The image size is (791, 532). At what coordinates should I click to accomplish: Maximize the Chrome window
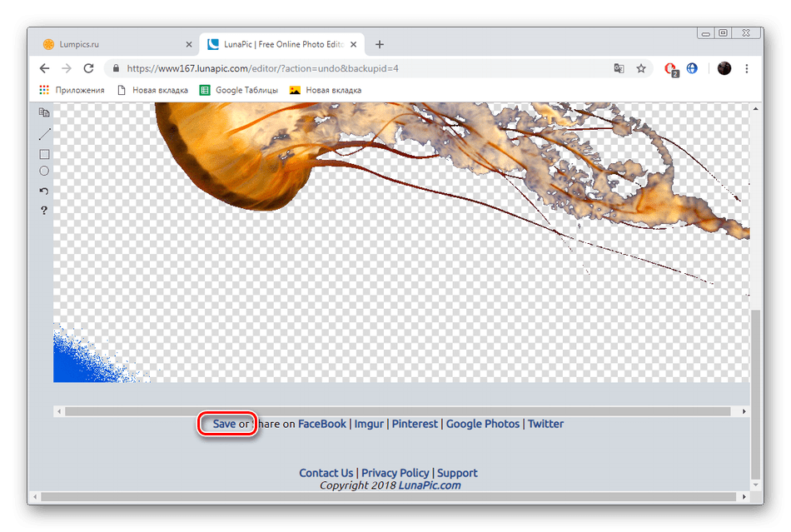point(723,33)
